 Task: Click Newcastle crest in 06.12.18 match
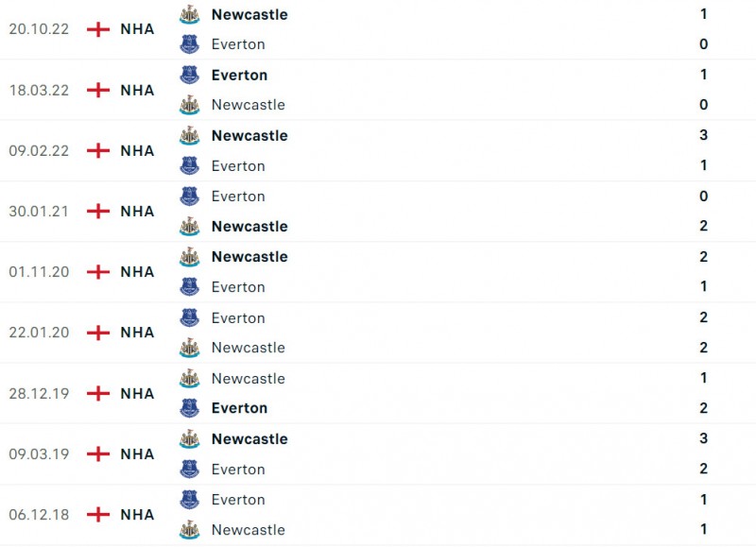point(190,530)
